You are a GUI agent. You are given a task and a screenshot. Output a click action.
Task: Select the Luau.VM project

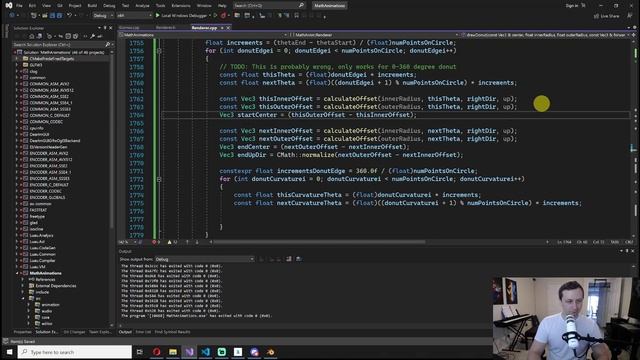pyautogui.click(x=38, y=267)
